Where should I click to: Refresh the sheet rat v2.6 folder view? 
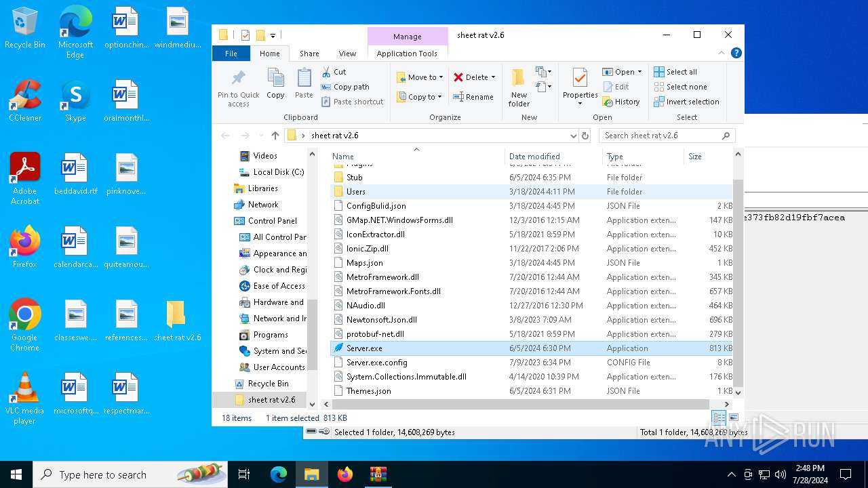(x=585, y=136)
